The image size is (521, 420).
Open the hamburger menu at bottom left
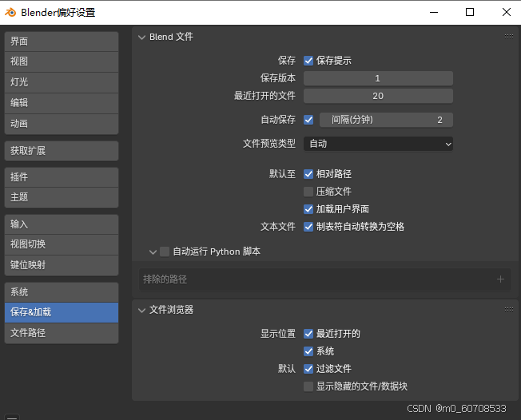(12, 417)
